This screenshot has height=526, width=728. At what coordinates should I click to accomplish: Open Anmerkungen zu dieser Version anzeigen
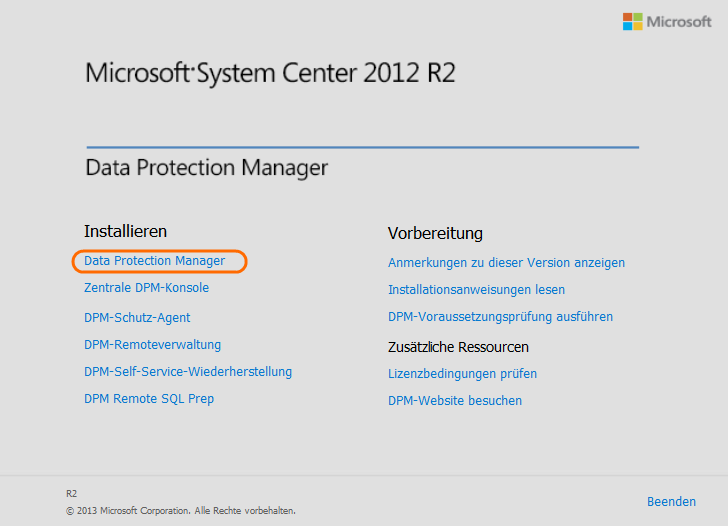coord(506,263)
